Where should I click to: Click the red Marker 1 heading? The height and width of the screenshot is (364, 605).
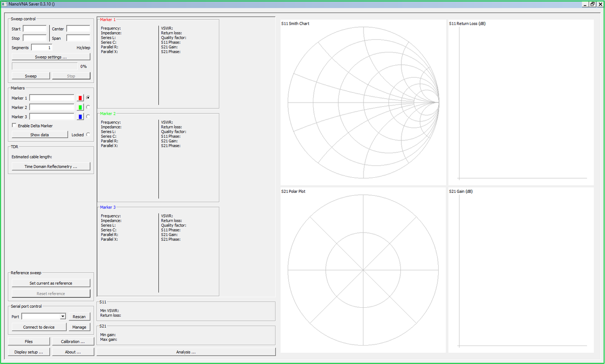tap(108, 20)
